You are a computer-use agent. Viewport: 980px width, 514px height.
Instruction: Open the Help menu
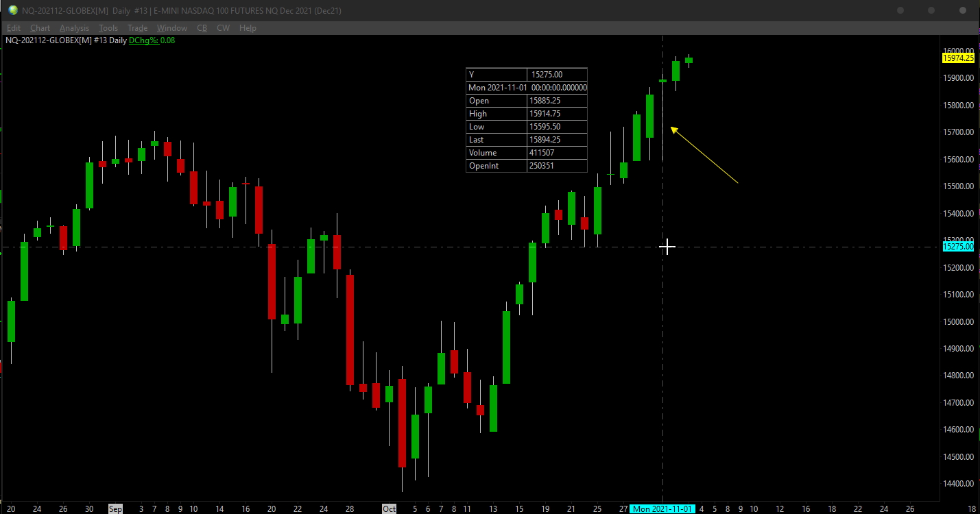tap(248, 28)
